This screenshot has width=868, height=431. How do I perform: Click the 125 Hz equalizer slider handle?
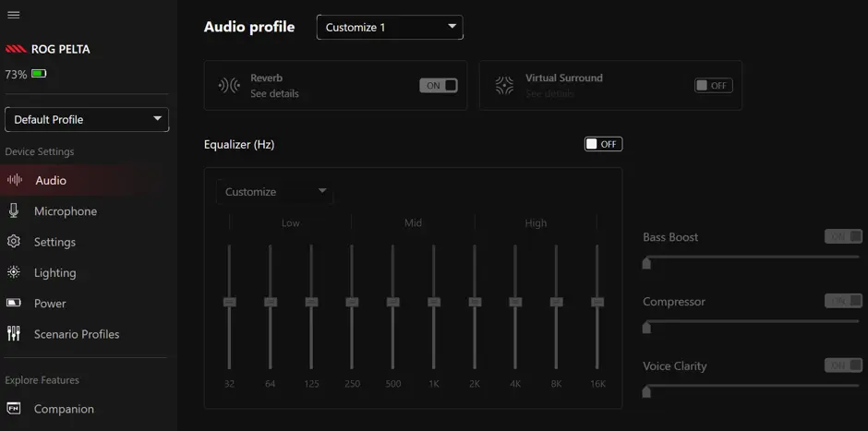coord(311,302)
